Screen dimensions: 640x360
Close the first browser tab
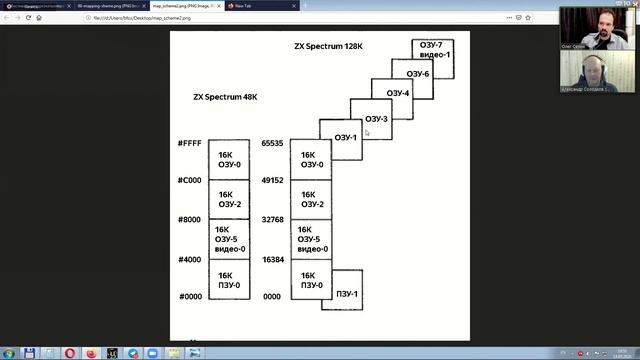click(x=69, y=6)
